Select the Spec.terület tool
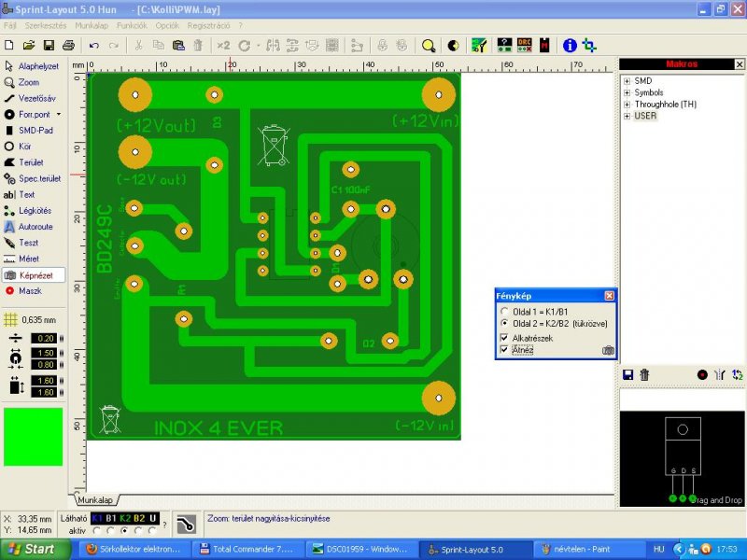The image size is (747, 560). (x=33, y=178)
